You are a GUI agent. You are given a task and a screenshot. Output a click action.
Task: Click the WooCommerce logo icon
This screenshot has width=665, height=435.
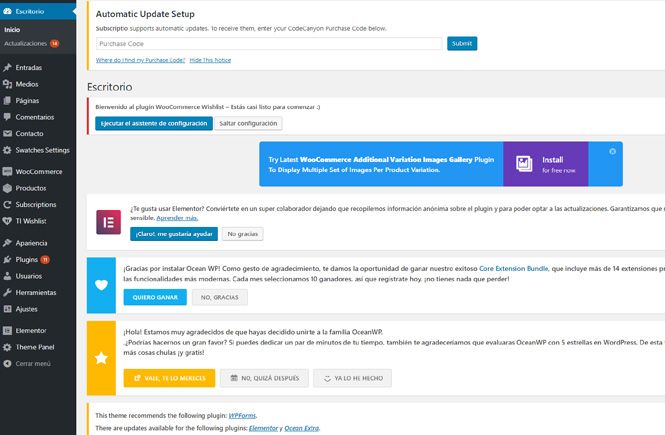[x=7, y=171]
